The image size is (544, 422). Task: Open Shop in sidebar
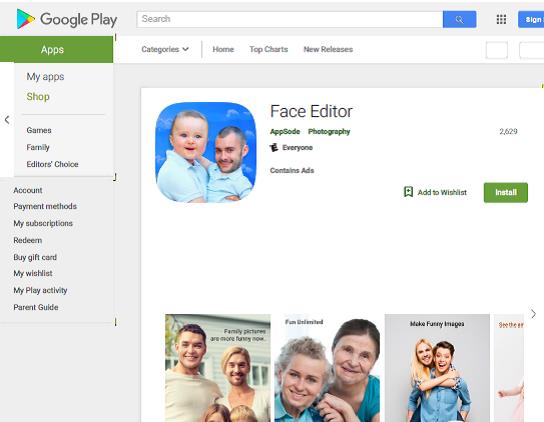pyautogui.click(x=38, y=96)
